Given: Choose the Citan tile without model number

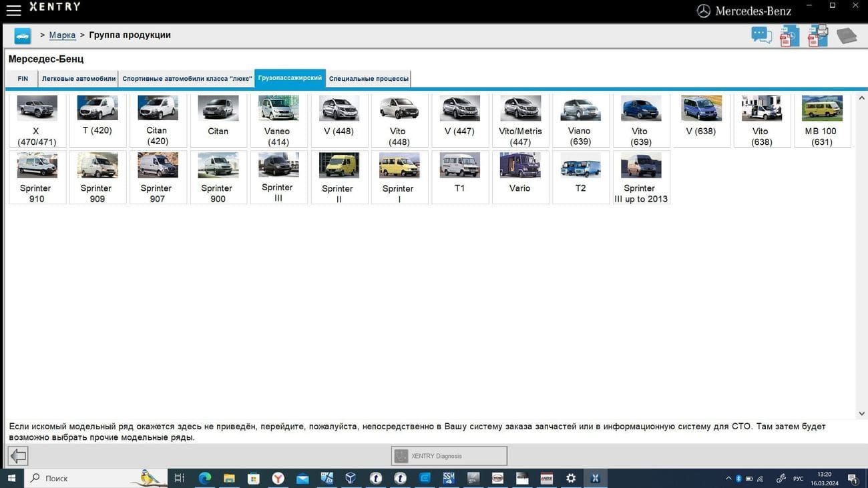Looking at the screenshot, I should tap(218, 120).
